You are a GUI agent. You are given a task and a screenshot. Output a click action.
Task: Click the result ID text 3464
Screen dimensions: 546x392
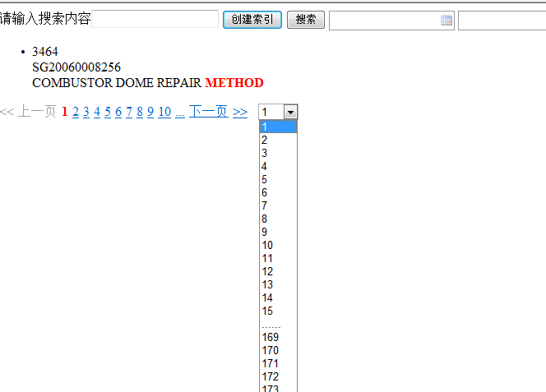pos(45,52)
